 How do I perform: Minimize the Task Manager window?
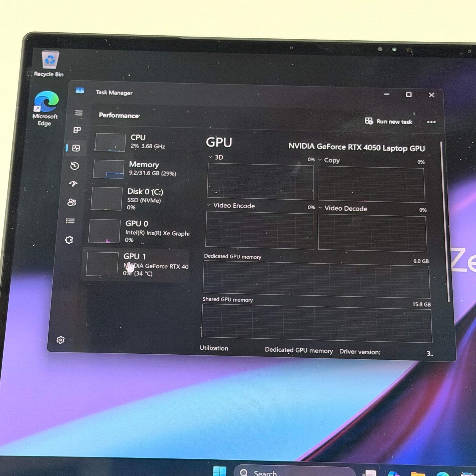386,94
